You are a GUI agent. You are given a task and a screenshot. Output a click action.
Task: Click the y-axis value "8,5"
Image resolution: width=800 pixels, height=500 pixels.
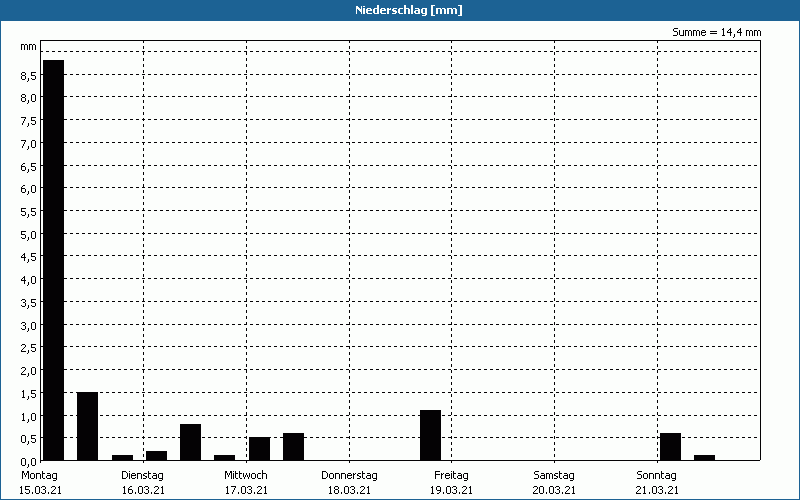tap(29, 76)
